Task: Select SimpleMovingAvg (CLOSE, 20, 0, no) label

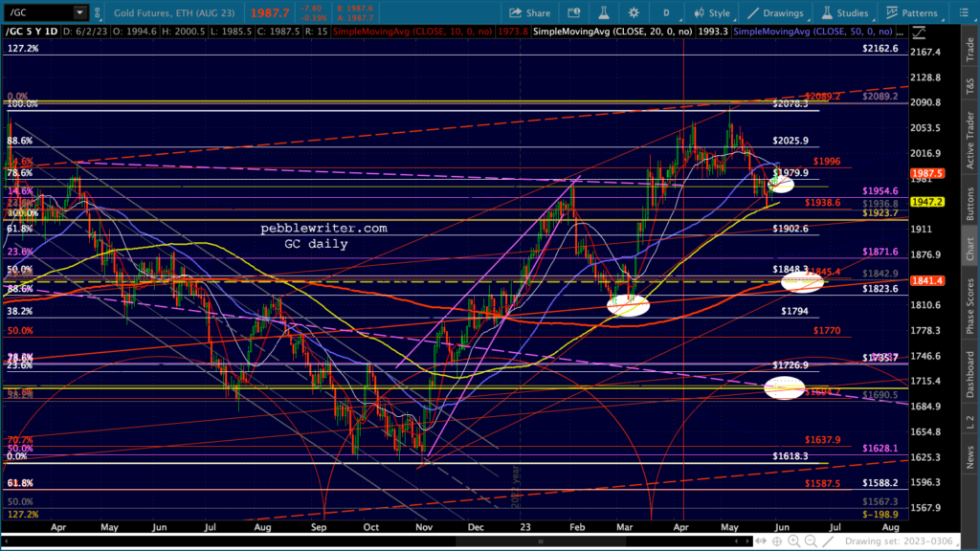Action: [612, 32]
